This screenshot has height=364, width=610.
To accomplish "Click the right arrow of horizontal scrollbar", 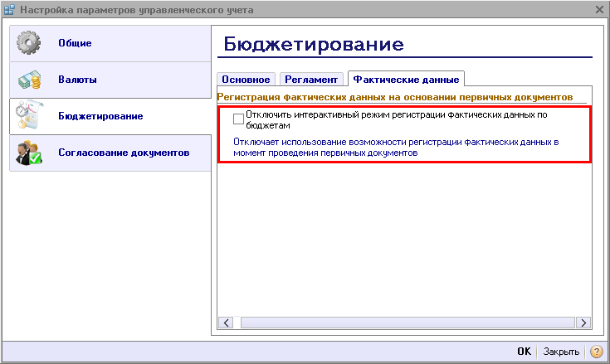I will coord(583,323).
